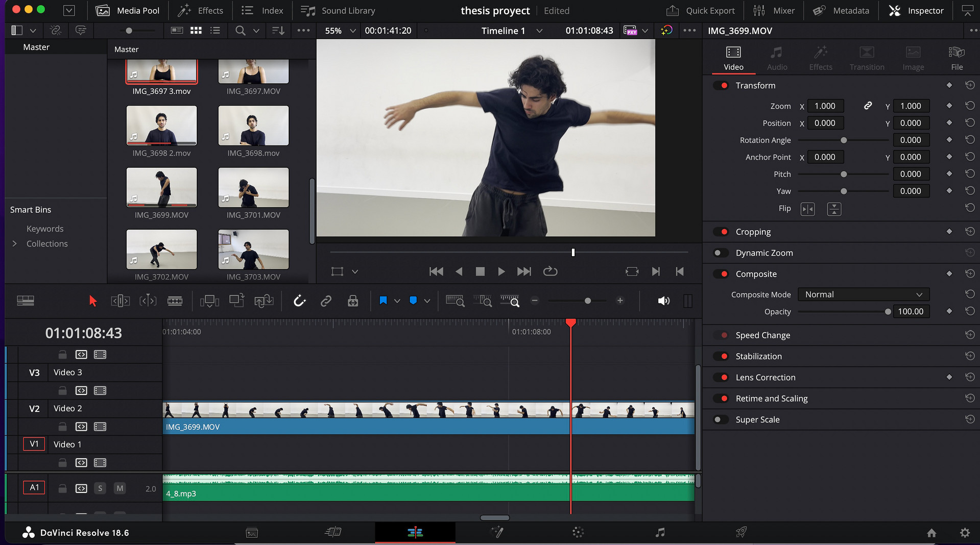Open the Color page icon
Image resolution: width=980 pixels, height=545 pixels.
[578, 533]
